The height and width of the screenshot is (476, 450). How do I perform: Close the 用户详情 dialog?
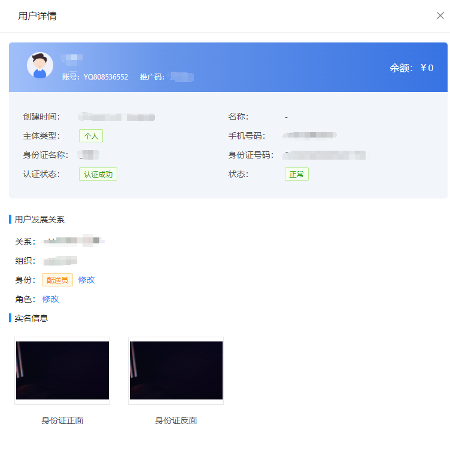pyautogui.click(x=440, y=16)
